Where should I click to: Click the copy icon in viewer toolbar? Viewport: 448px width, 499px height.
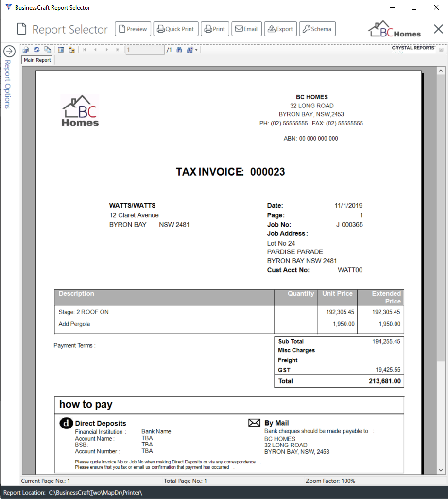coord(48,50)
